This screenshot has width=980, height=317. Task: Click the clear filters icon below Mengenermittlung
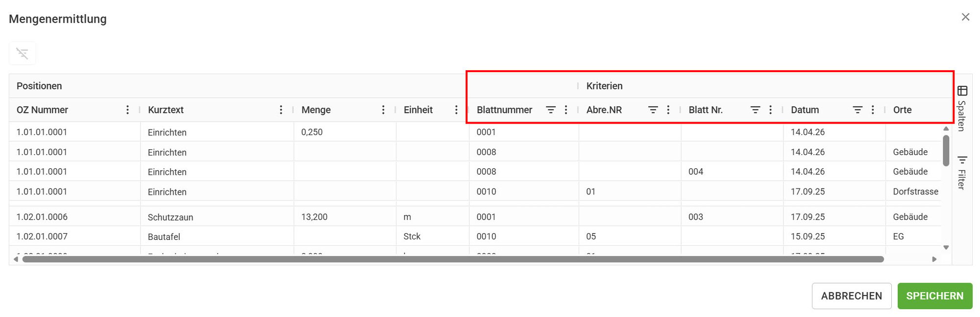(22, 53)
